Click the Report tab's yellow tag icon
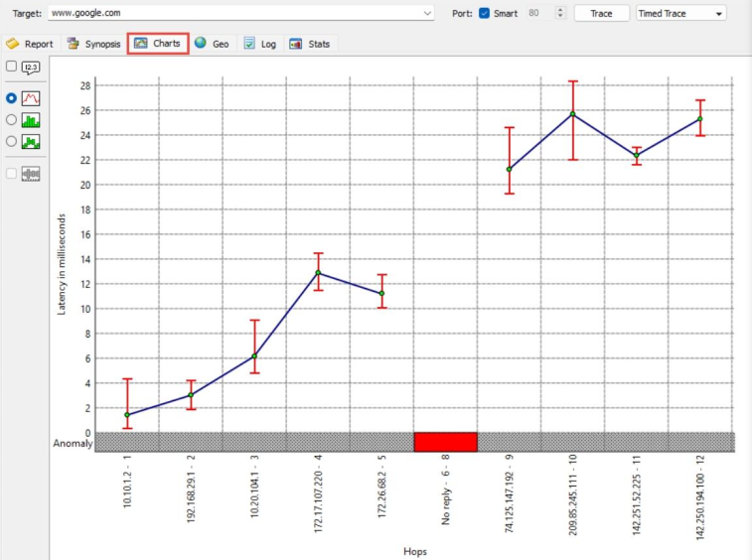The height and width of the screenshot is (560, 752). tap(13, 44)
